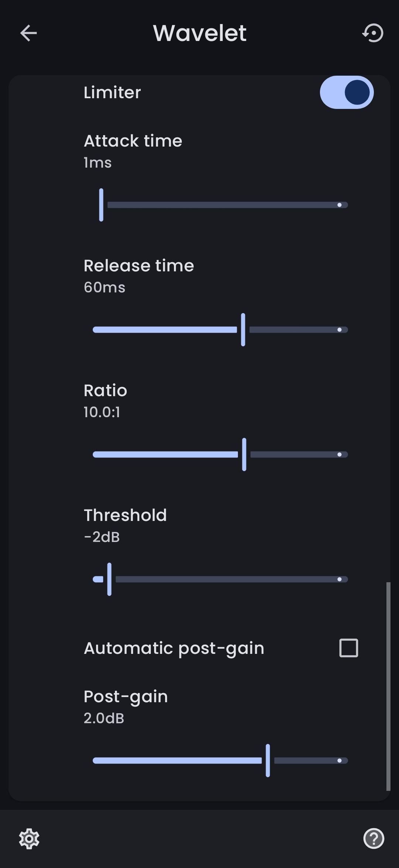Tap the Limiter label text
This screenshot has width=399, height=868.
(112, 92)
